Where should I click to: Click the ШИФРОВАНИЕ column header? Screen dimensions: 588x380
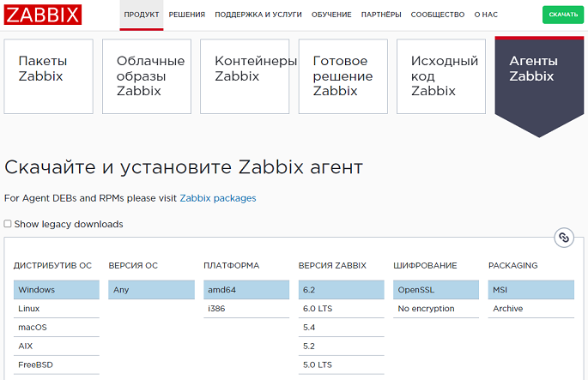tap(425, 265)
